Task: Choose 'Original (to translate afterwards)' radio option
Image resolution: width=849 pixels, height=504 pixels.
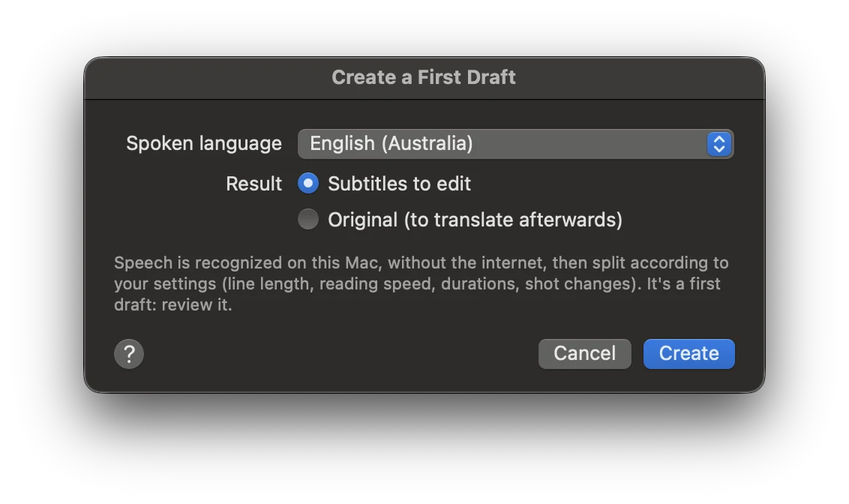Action: point(308,219)
